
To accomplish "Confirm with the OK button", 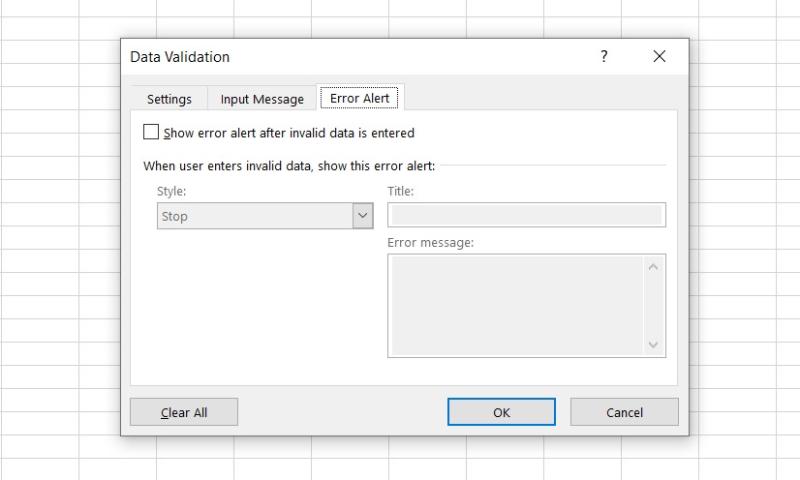I will (x=501, y=412).
